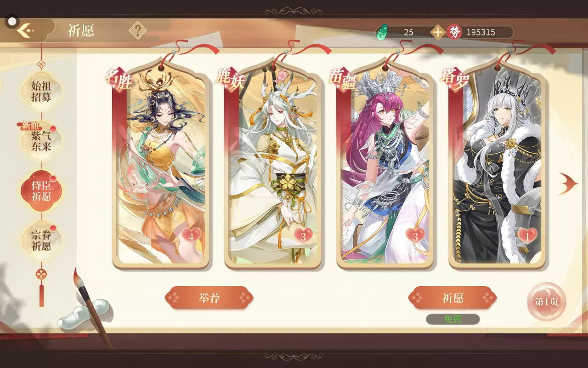Open the 宗眷祈愿 tab
Image resolution: width=588 pixels, height=368 pixels.
(x=41, y=241)
